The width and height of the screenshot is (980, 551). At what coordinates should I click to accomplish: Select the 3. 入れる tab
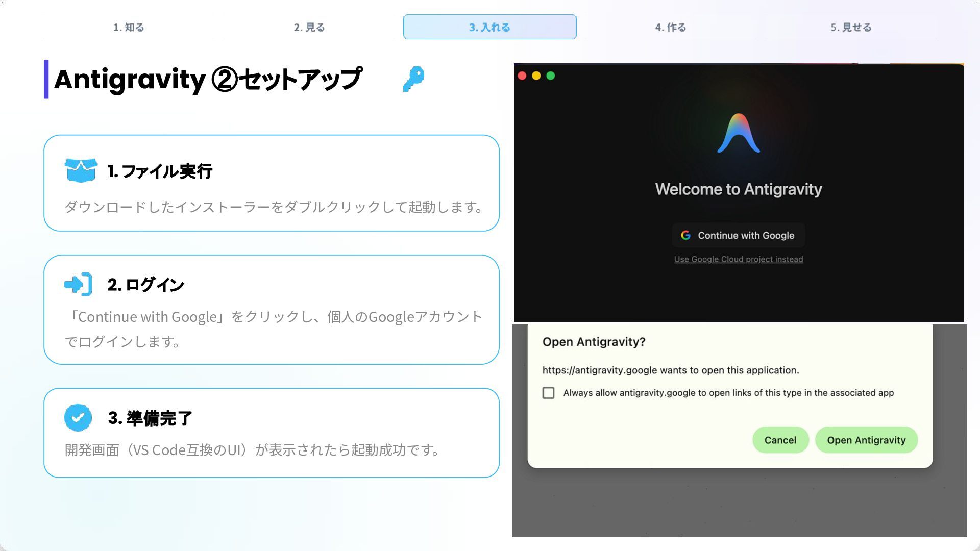(x=490, y=27)
